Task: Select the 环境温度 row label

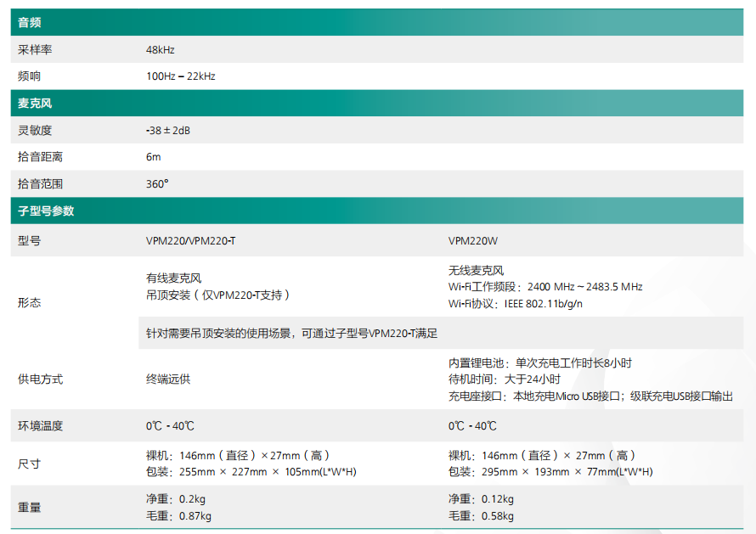Action: click(40, 425)
